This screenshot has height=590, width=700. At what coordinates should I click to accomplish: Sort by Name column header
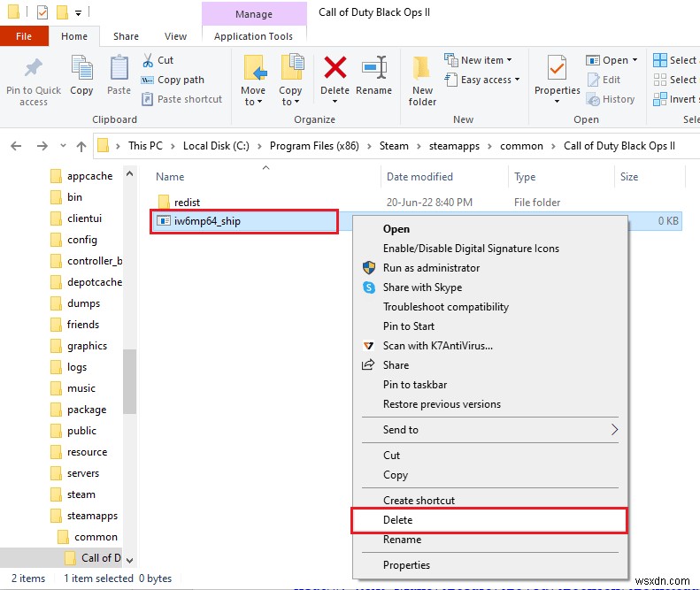point(266,177)
